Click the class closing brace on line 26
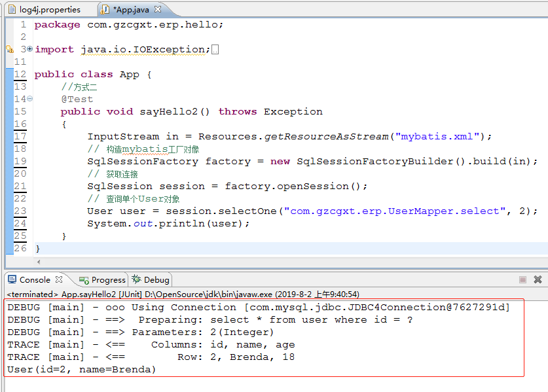Screen dimensions: 548x392 click(x=38, y=249)
